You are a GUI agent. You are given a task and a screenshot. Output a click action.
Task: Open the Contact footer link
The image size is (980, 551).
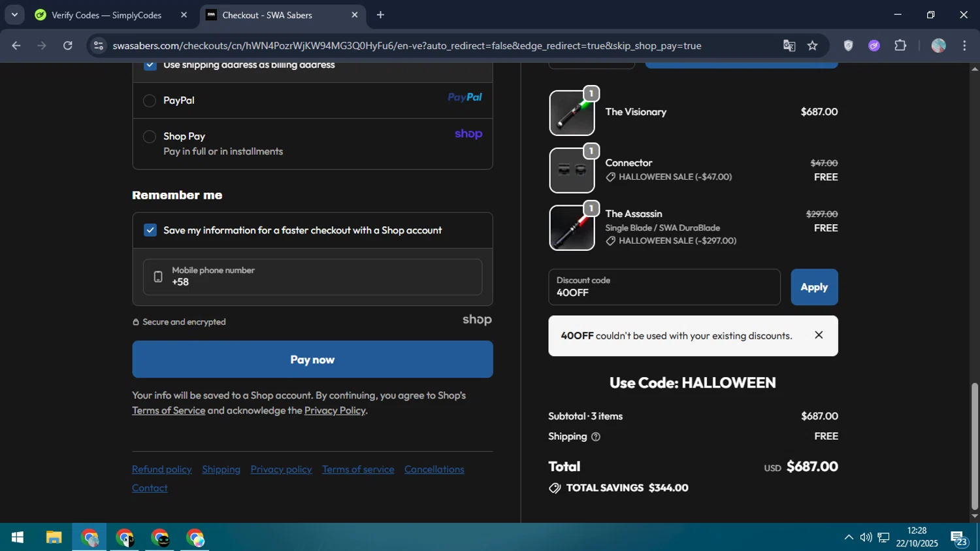pos(150,488)
